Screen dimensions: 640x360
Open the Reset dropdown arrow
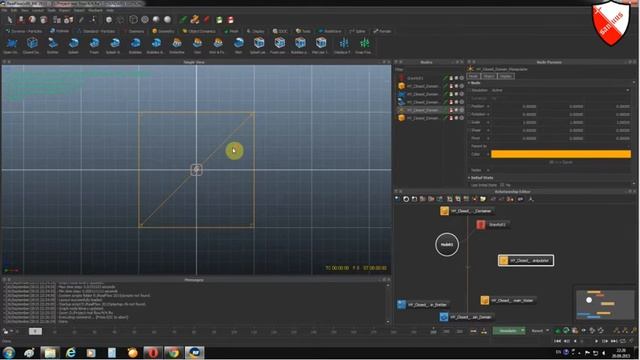coord(547,331)
